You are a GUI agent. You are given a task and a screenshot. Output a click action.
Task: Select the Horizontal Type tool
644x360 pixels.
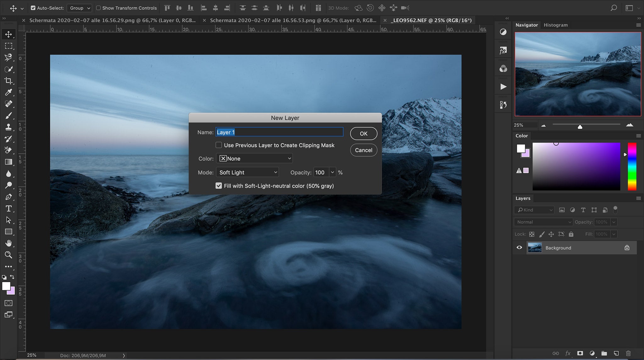tap(8, 208)
